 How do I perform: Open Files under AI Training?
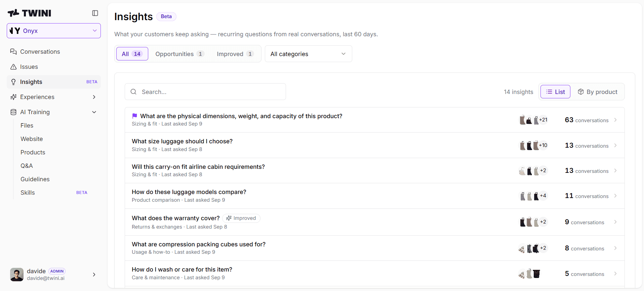27,126
